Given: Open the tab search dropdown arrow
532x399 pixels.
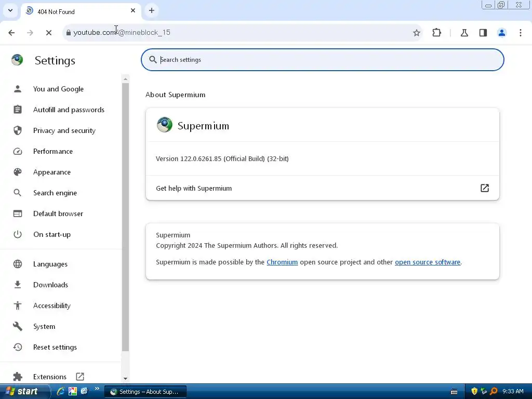Looking at the screenshot, I should point(10,10).
